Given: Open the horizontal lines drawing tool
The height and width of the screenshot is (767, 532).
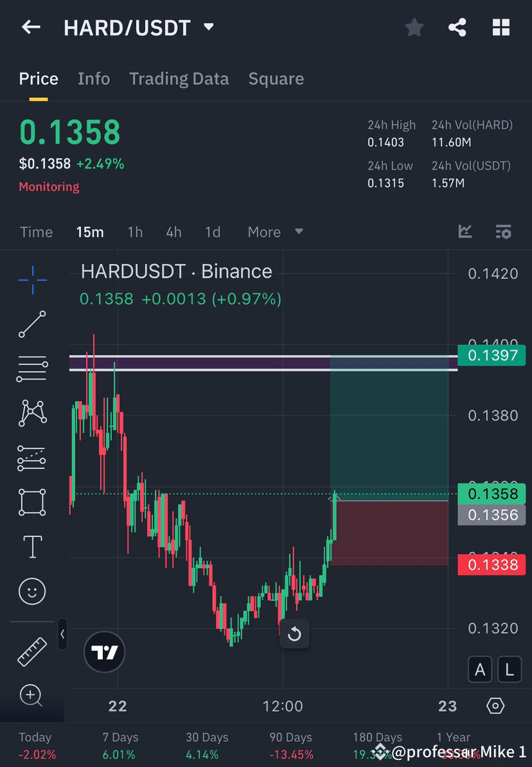Looking at the screenshot, I should (x=32, y=369).
